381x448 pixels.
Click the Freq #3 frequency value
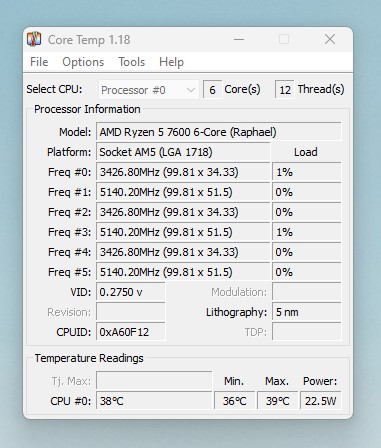coord(183,232)
